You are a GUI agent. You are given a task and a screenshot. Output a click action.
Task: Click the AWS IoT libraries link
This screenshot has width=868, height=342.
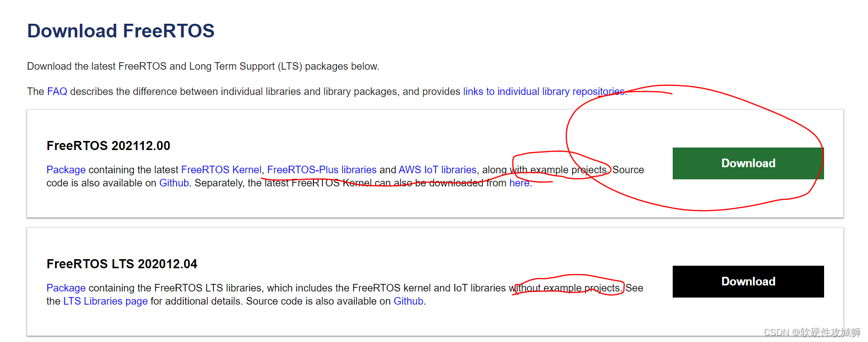click(438, 170)
